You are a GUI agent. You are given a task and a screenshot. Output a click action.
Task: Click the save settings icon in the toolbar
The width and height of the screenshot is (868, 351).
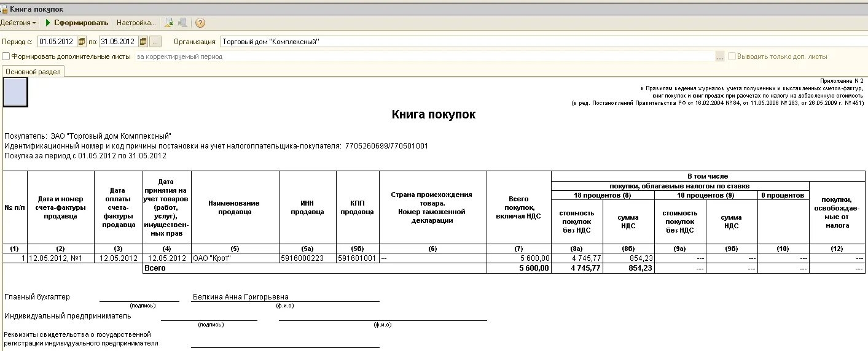pos(169,23)
